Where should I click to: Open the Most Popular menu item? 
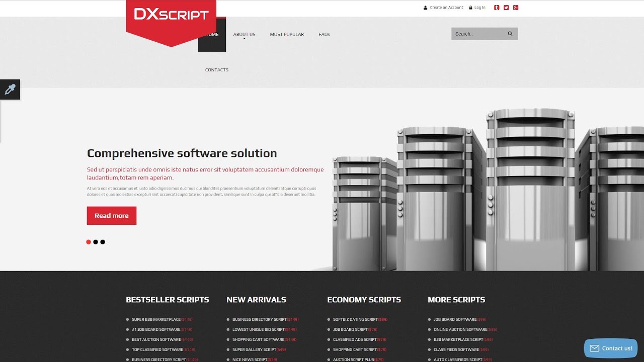click(287, 35)
